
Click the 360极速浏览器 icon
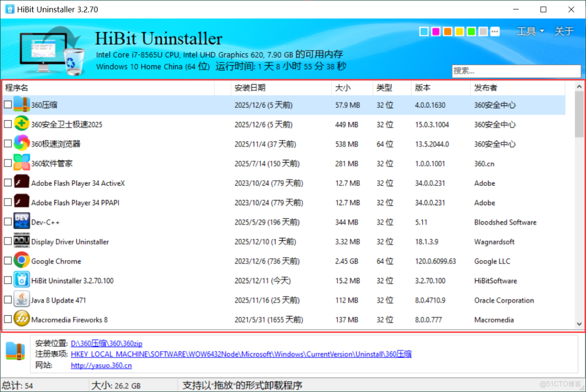tap(21, 144)
